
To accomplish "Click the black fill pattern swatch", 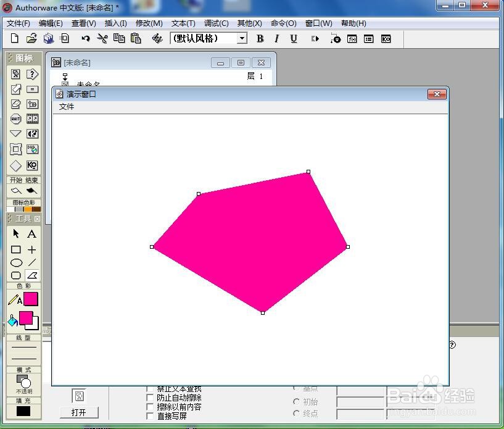I will [x=23, y=411].
